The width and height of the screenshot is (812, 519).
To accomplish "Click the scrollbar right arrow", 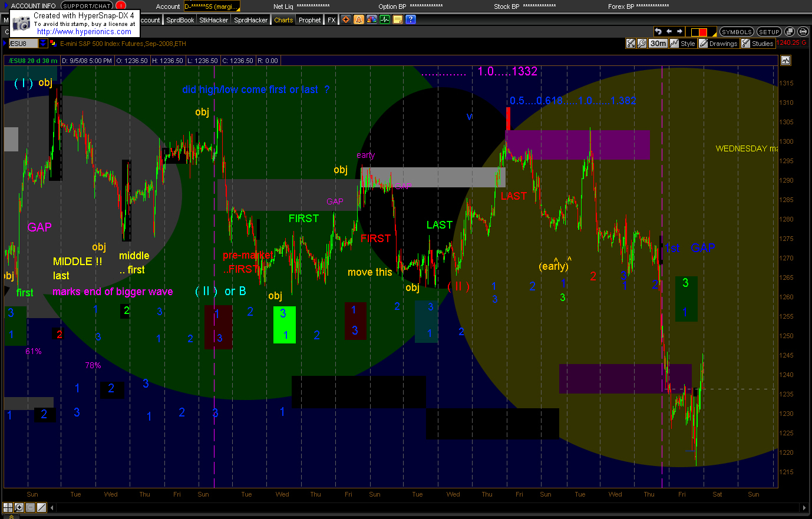I will 804,507.
